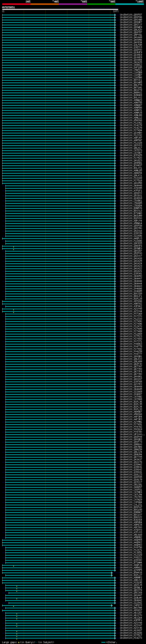The height and width of the screenshot is (644, 146).
Task: Click the green ~80% color legend segment
Action: click(x=101, y=4)
